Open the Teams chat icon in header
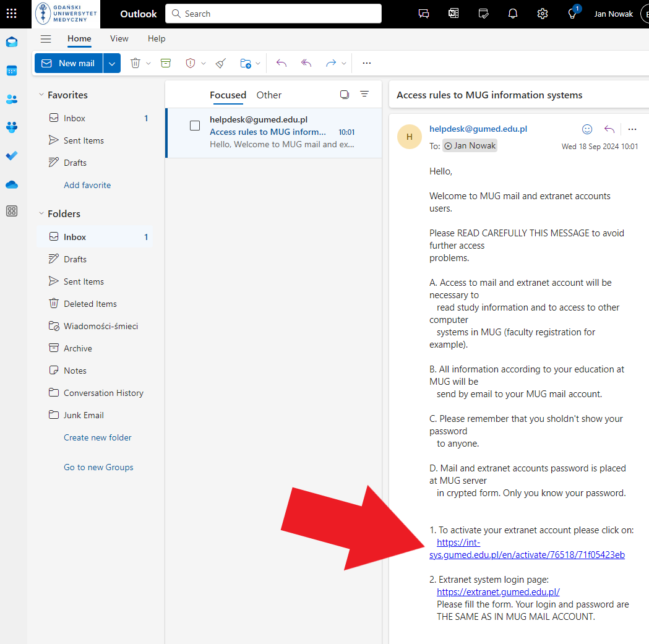 click(x=424, y=14)
